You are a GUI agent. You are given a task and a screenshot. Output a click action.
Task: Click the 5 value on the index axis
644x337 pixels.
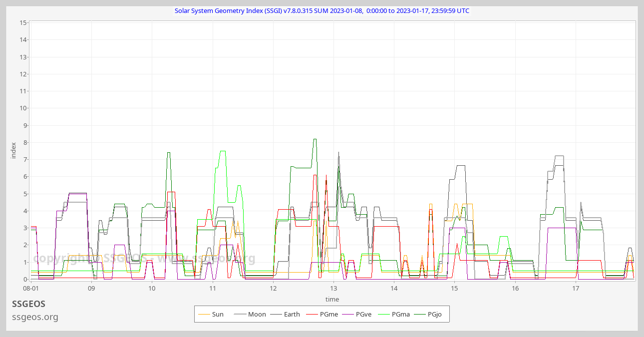25,194
